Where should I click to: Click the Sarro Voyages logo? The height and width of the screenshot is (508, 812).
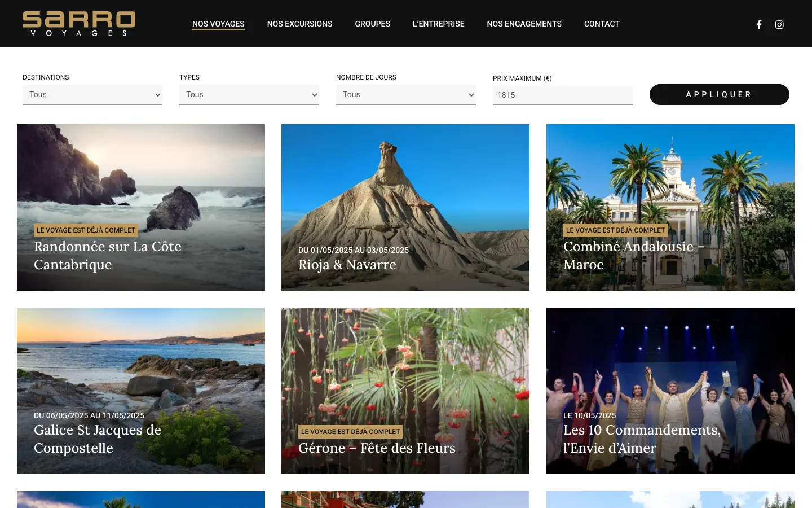[x=79, y=24]
